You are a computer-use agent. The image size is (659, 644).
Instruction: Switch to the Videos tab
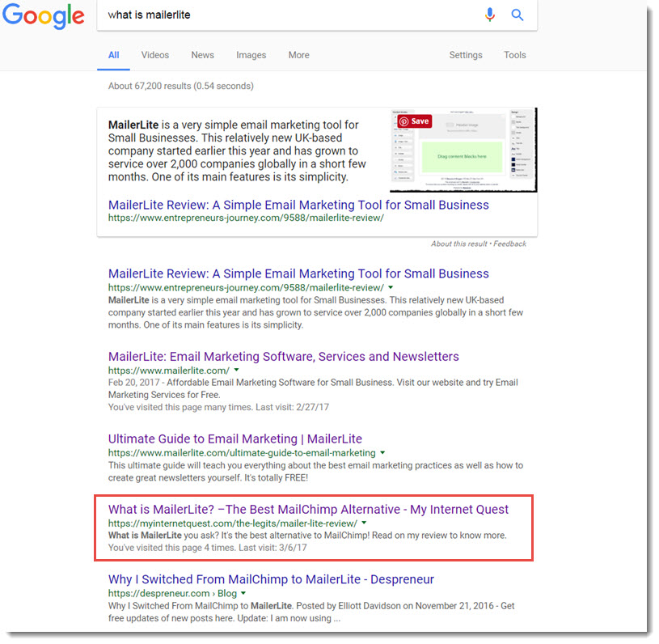coord(154,55)
